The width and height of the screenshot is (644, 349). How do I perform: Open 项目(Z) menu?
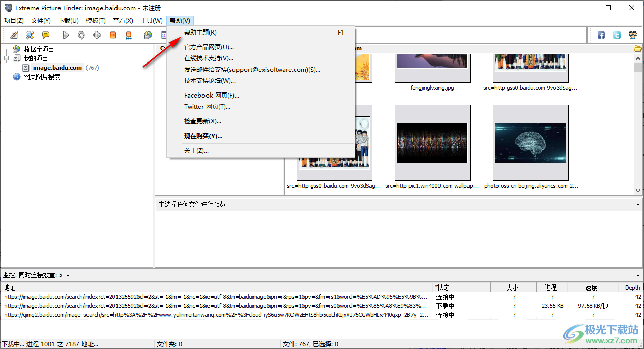14,21
